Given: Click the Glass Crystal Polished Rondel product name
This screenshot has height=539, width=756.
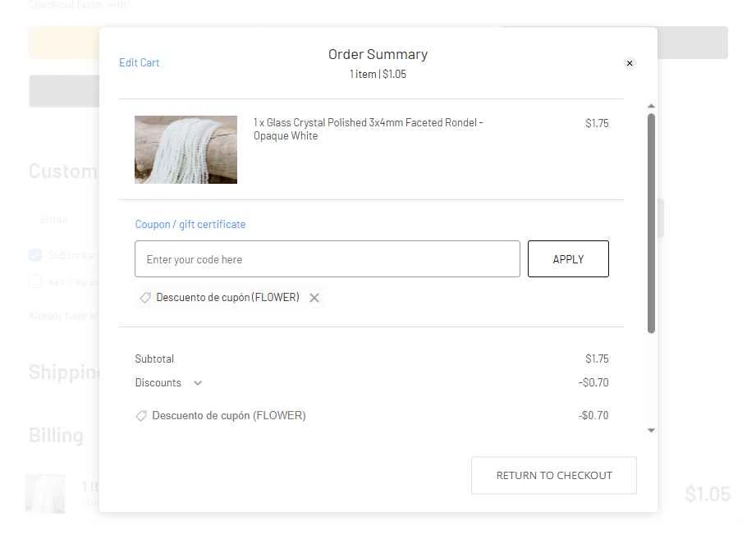Looking at the screenshot, I should (x=369, y=129).
